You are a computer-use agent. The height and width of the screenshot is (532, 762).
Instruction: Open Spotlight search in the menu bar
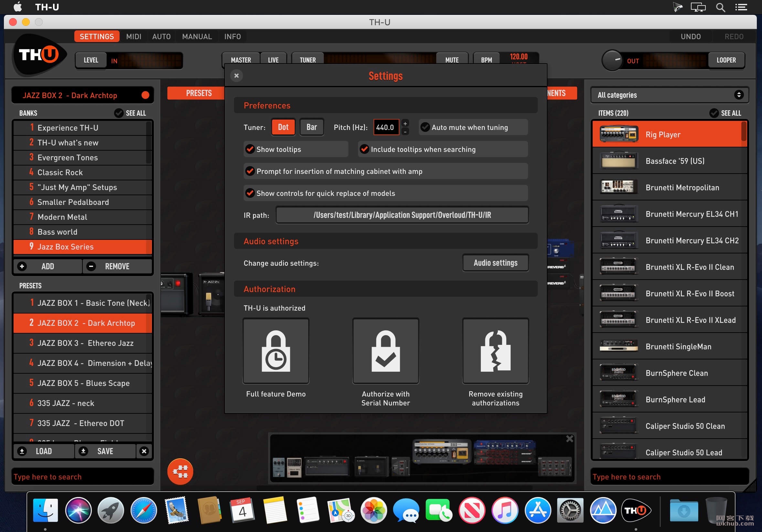click(720, 7)
